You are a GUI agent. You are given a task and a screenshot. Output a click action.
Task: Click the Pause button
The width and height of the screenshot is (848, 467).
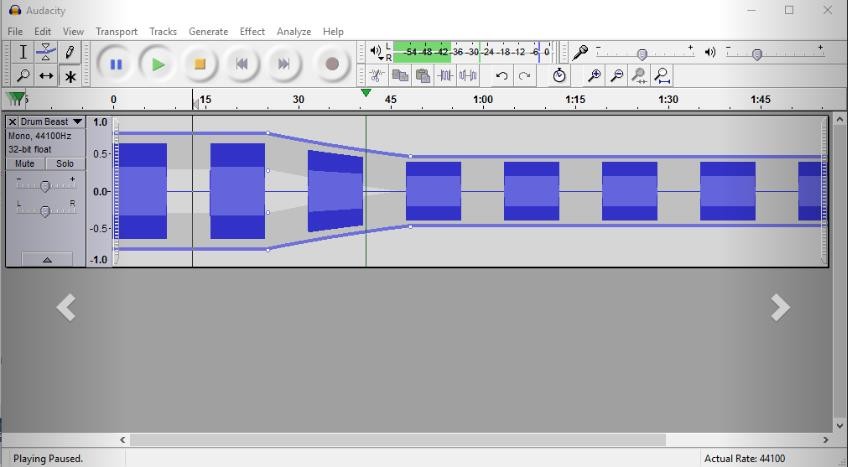116,64
